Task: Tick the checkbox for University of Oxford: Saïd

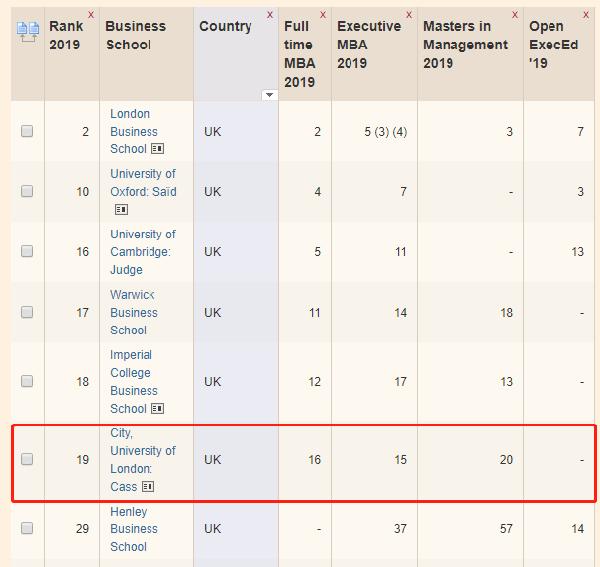Action: click(27, 191)
